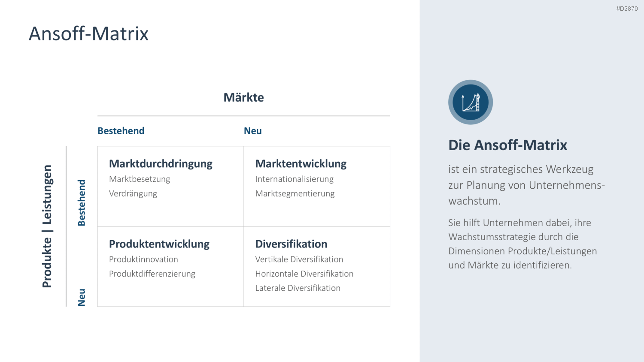Click the vertical 'Produkte | Leistungen' label
The height and width of the screenshot is (362, 644).
pyautogui.click(x=47, y=226)
